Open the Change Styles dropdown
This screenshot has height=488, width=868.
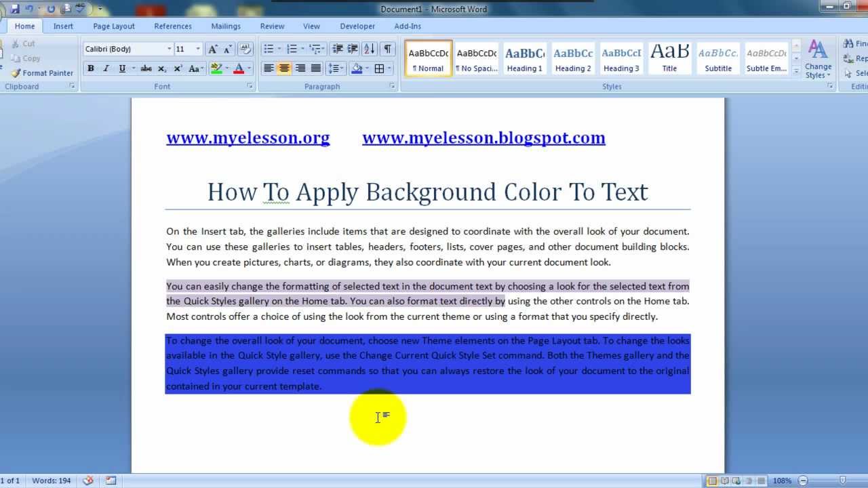click(x=818, y=60)
